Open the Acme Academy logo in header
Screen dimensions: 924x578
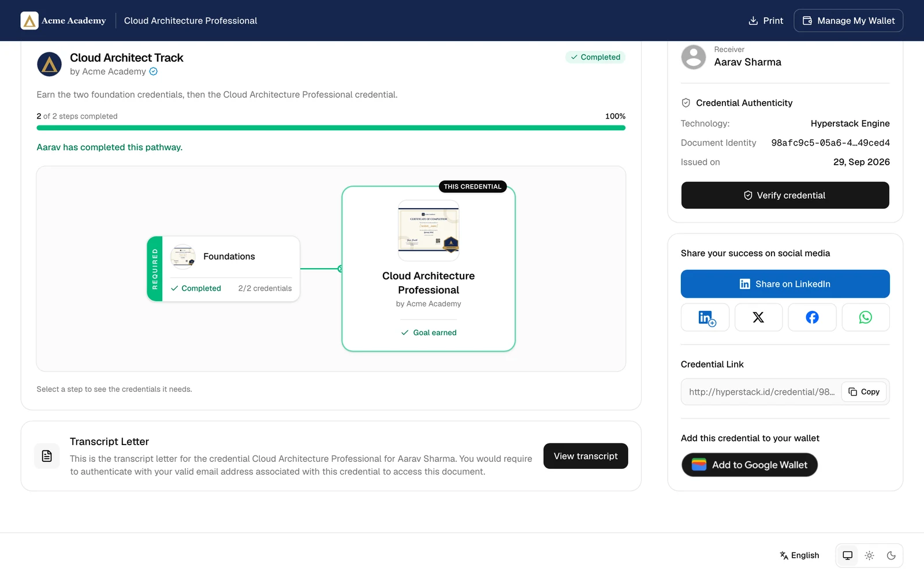coord(64,21)
